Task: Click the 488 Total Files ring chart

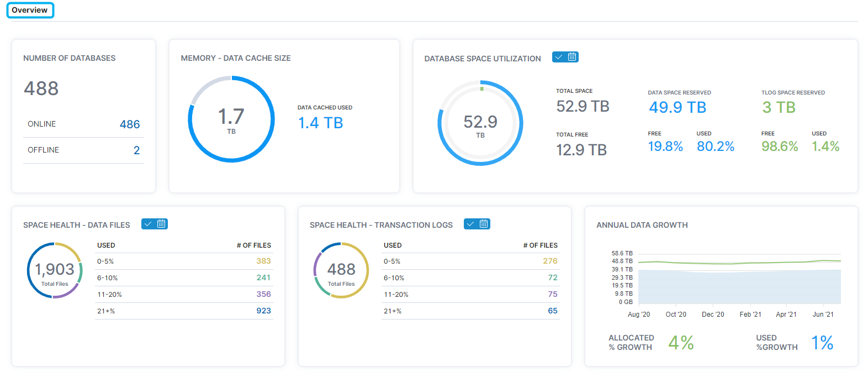Action: pos(341,270)
